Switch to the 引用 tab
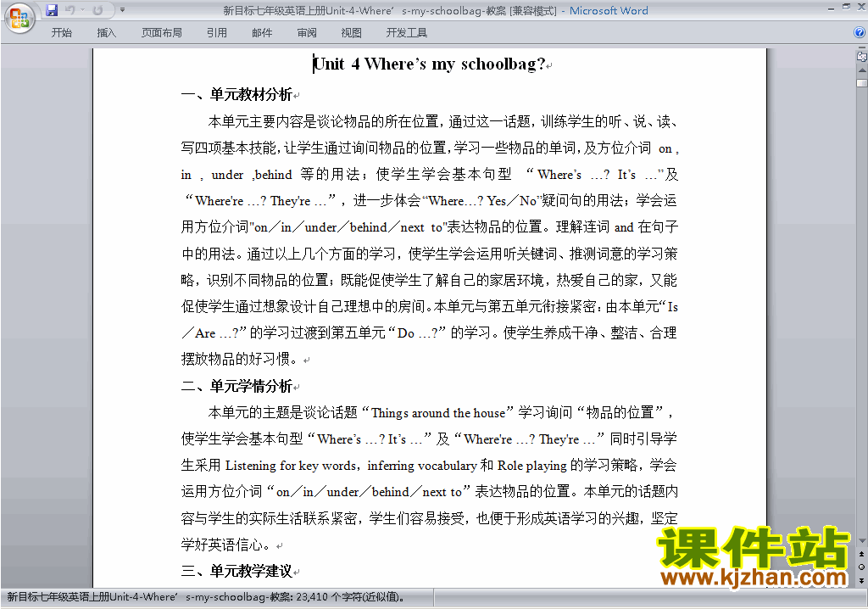Image resolution: width=868 pixels, height=609 pixels. (216, 33)
